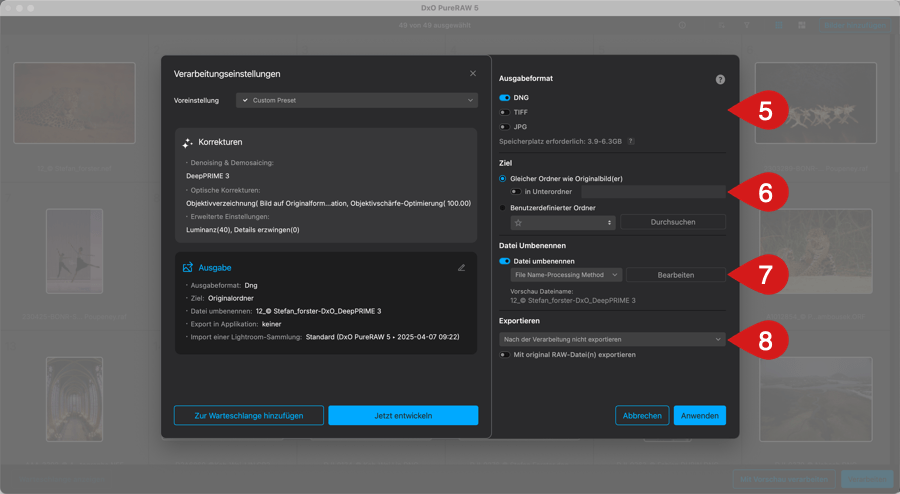The width and height of the screenshot is (900, 494).
Task: Close the Verarbeitungseinstellungen dialog with the X
Action: 473,73
